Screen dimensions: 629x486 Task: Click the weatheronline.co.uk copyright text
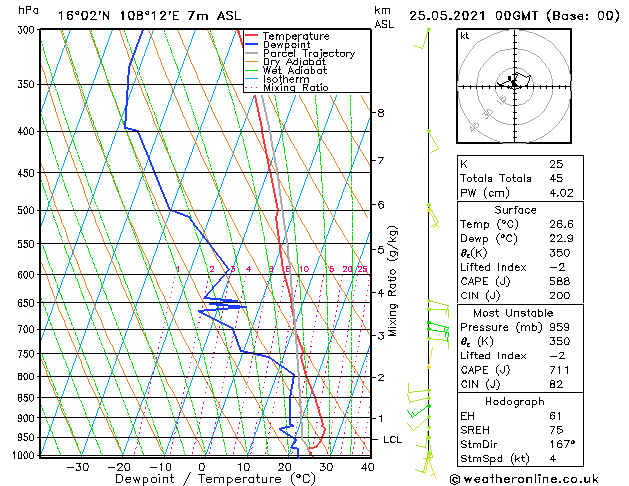pos(524,479)
